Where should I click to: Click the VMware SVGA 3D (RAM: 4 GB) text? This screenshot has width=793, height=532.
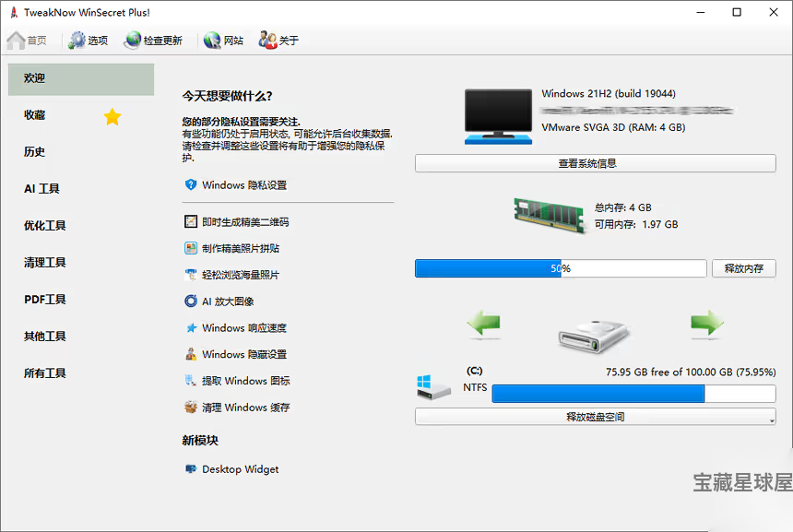(x=613, y=127)
